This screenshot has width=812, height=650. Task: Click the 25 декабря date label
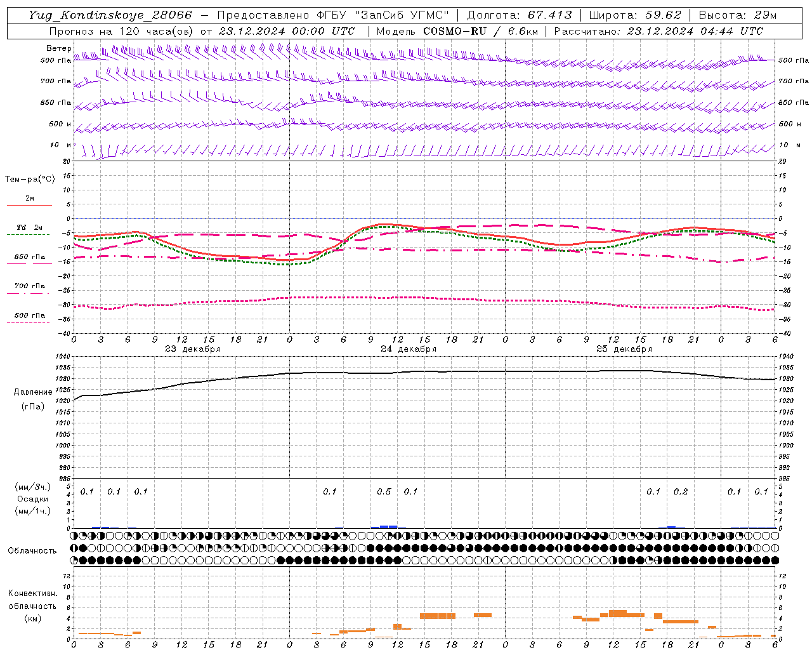(624, 349)
